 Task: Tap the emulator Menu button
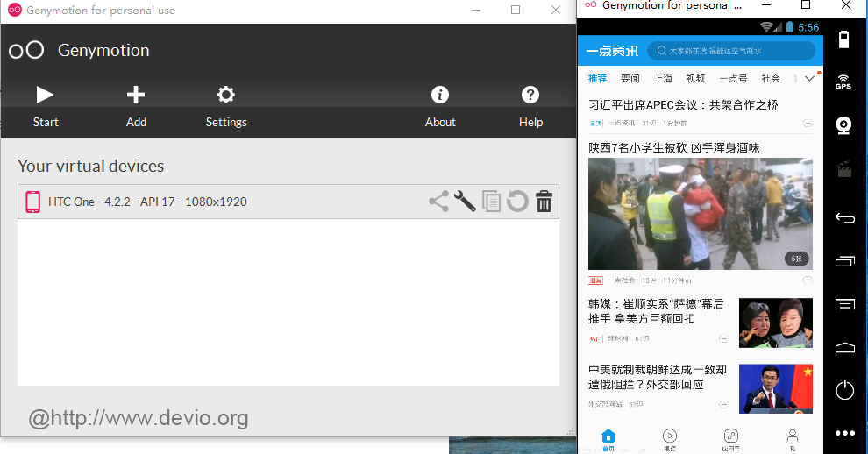click(x=844, y=304)
